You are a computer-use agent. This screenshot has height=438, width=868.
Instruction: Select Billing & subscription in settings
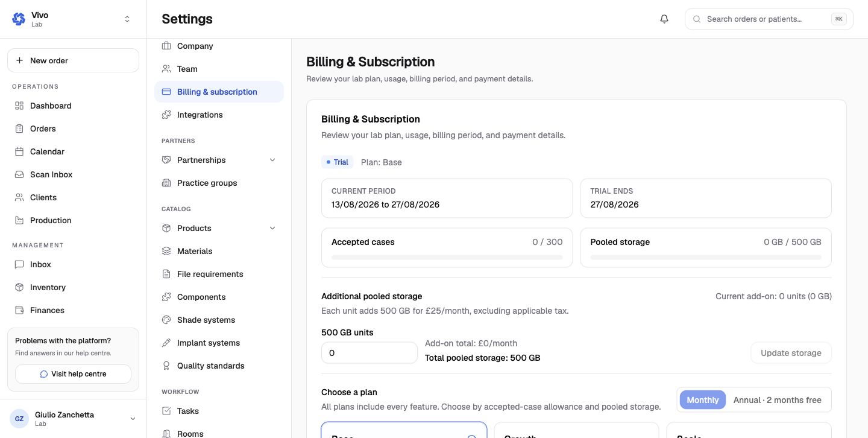coord(219,92)
